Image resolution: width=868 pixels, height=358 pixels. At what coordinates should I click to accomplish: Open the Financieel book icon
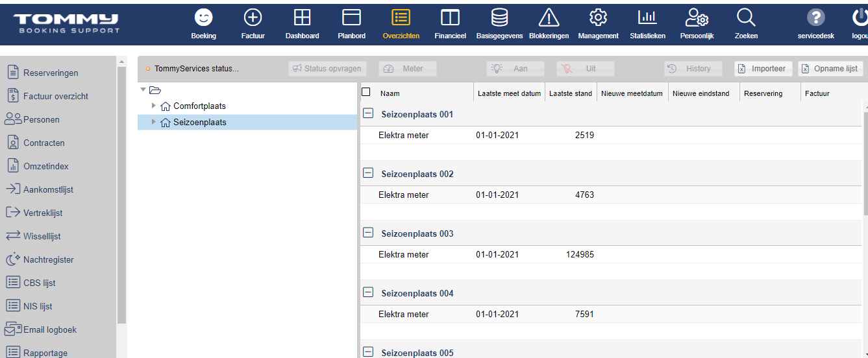click(450, 18)
